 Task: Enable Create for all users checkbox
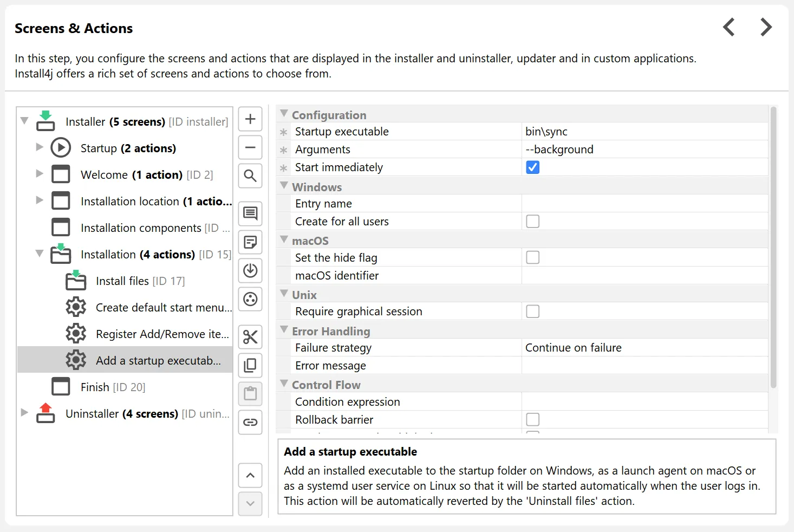click(x=533, y=222)
